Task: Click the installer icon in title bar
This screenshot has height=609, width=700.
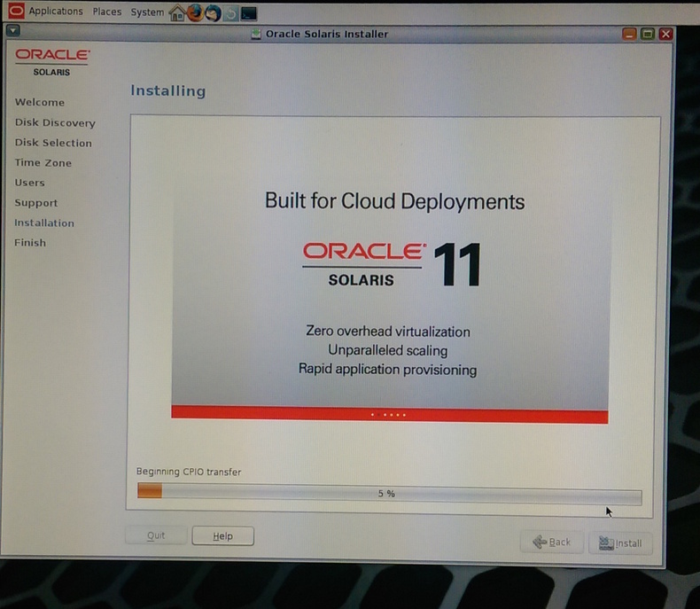Action: pos(256,34)
